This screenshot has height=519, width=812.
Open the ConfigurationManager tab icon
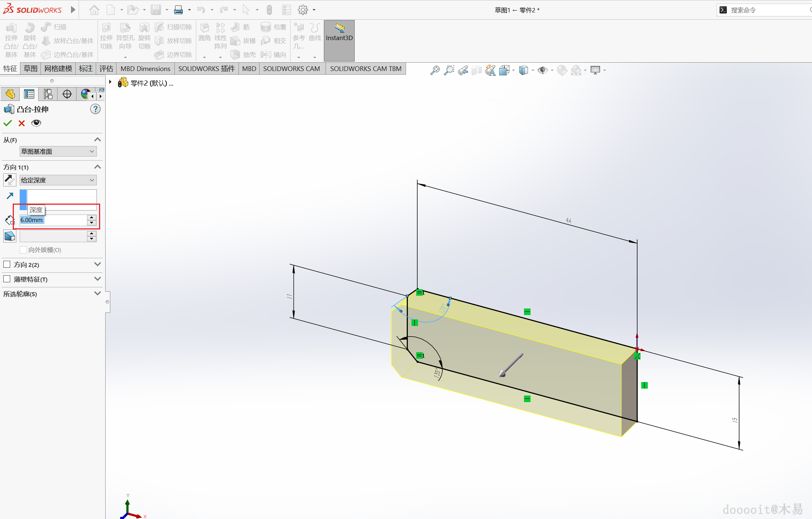(x=48, y=94)
